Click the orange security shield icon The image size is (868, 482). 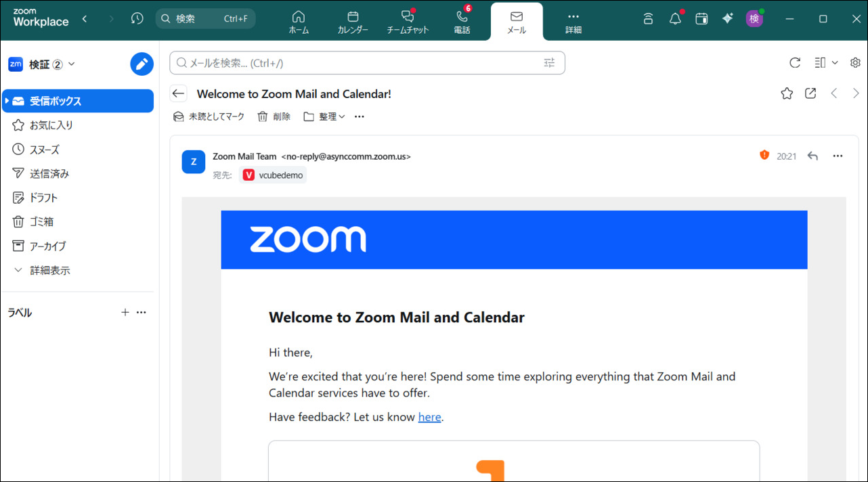[764, 155]
